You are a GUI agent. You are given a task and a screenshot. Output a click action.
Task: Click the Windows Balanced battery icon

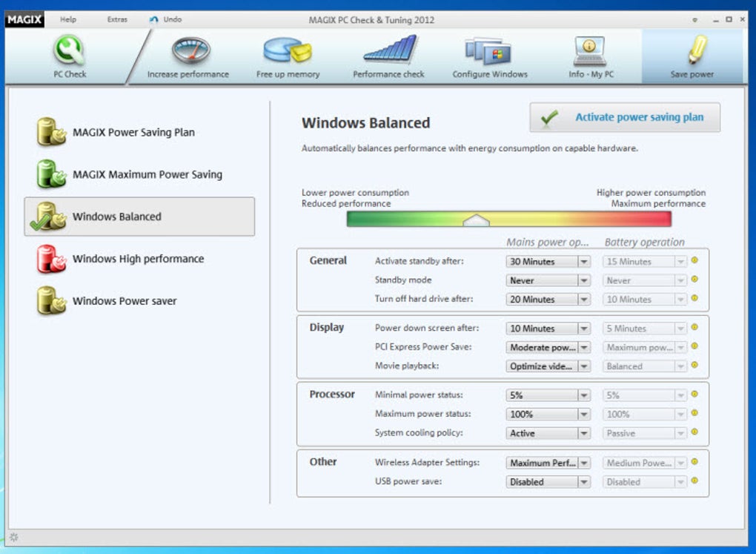(48, 217)
